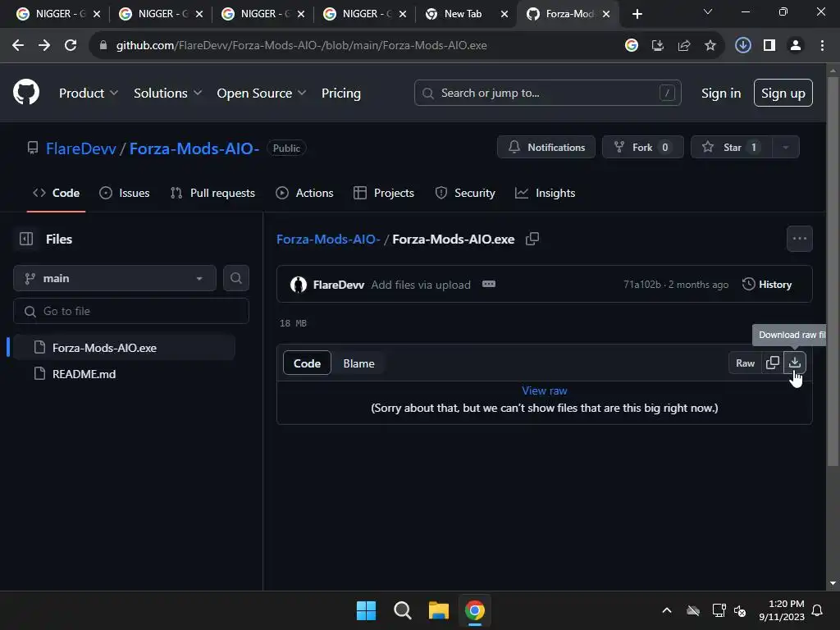Toggle the Chrome side panel
Screen dimensions: 840x630
[x=769, y=46]
